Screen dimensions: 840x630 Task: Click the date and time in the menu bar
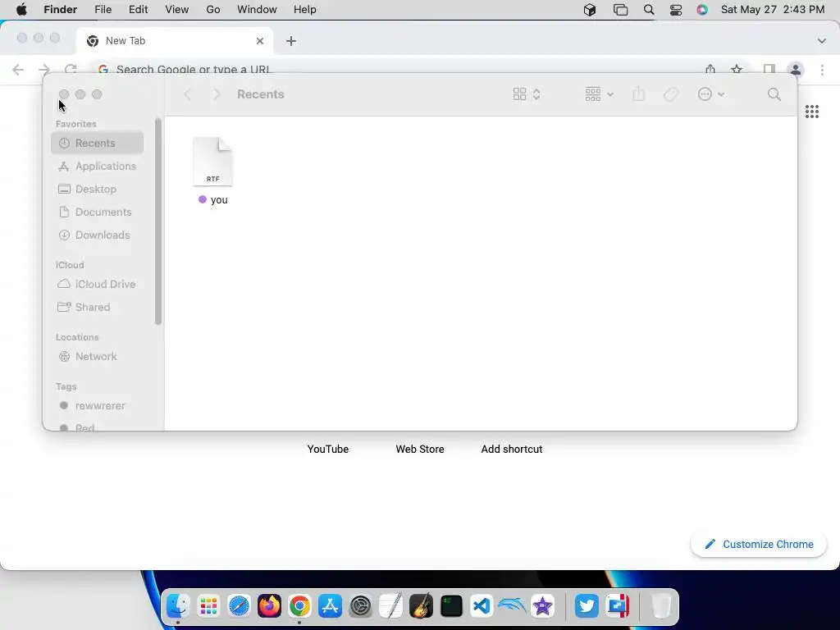point(773,10)
